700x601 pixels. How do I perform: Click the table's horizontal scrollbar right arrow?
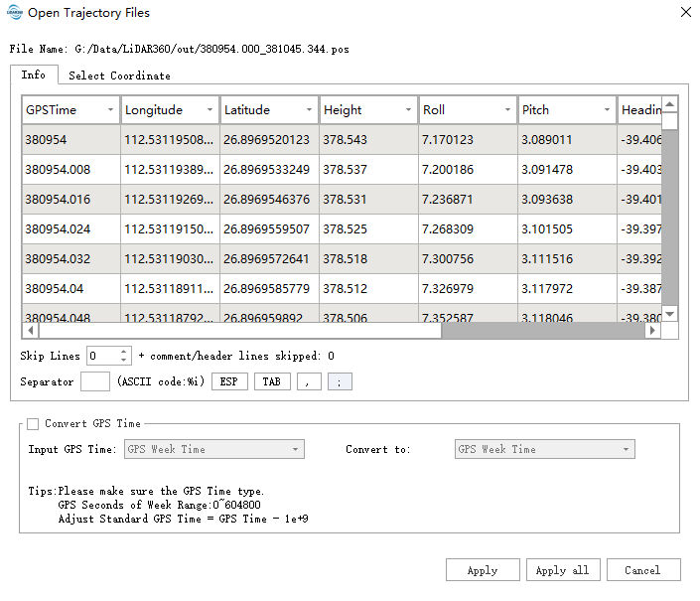[x=652, y=331]
